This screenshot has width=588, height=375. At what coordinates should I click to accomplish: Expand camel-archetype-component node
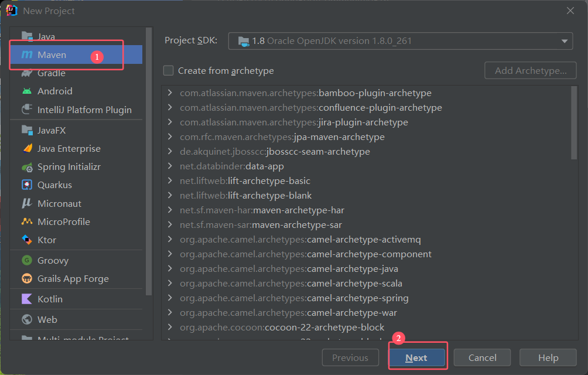[170, 254]
